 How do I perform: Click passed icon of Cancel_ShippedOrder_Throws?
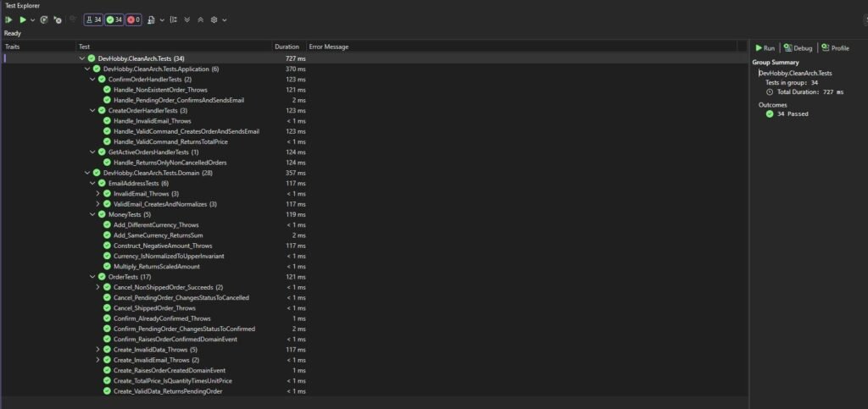[x=108, y=308]
